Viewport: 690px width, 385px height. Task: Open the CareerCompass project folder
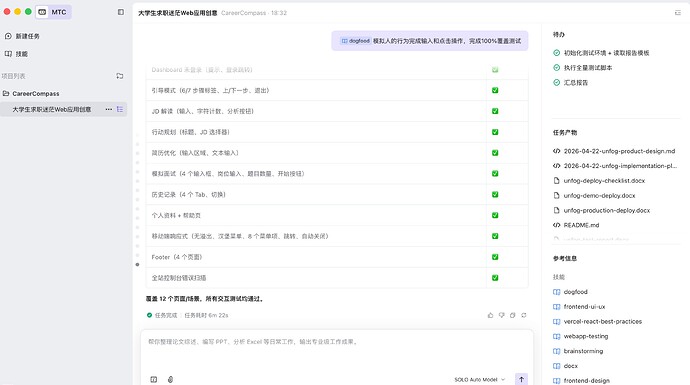31,94
